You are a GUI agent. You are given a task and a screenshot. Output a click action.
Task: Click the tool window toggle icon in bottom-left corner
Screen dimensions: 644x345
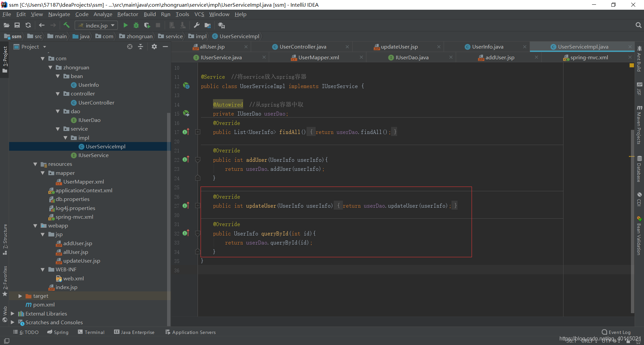coord(7,341)
